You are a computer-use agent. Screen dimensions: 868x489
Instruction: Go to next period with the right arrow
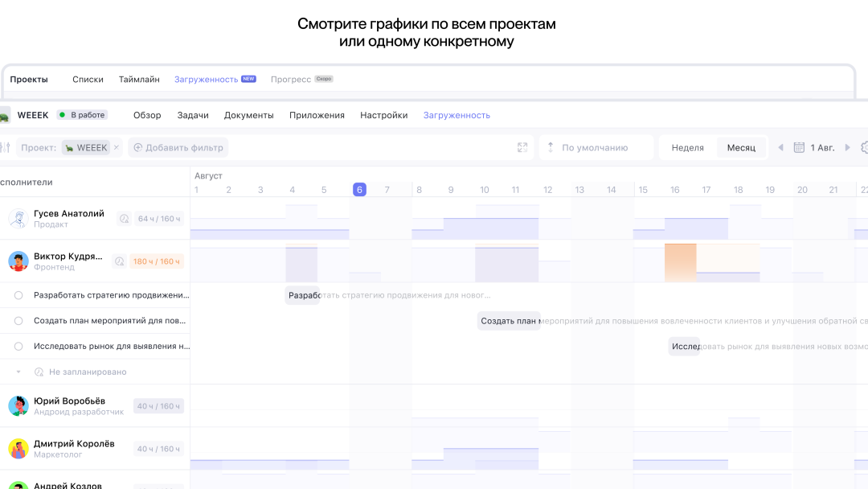click(x=847, y=147)
